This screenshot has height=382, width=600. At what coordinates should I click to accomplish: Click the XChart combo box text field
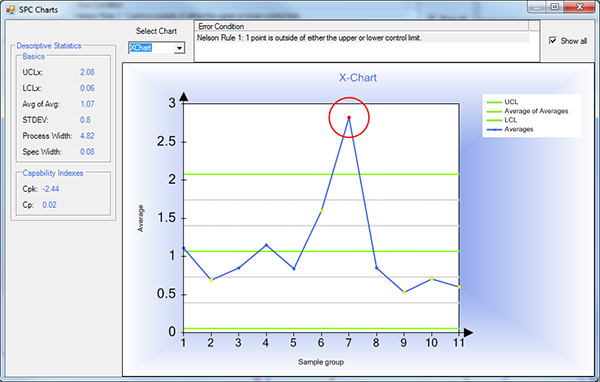pos(151,48)
